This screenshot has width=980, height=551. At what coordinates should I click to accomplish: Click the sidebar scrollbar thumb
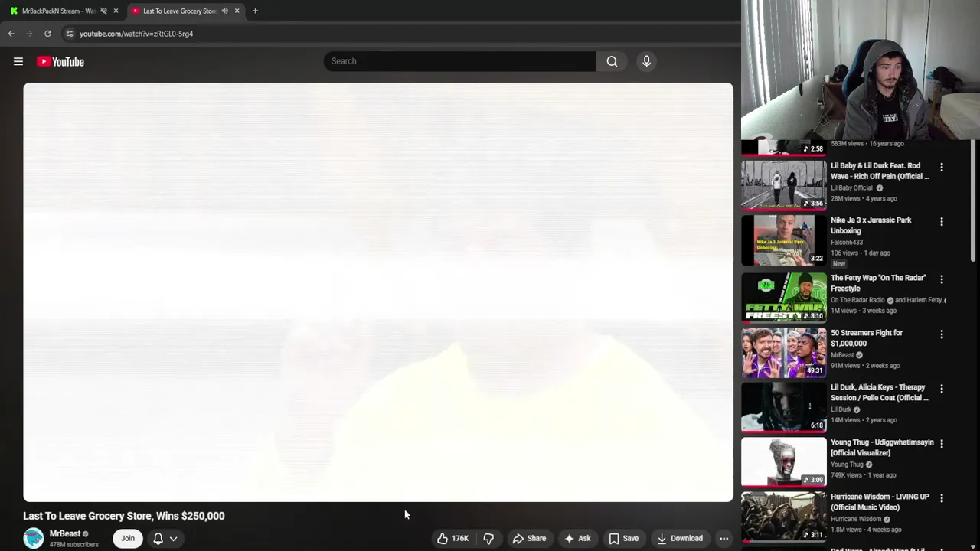[x=974, y=201]
